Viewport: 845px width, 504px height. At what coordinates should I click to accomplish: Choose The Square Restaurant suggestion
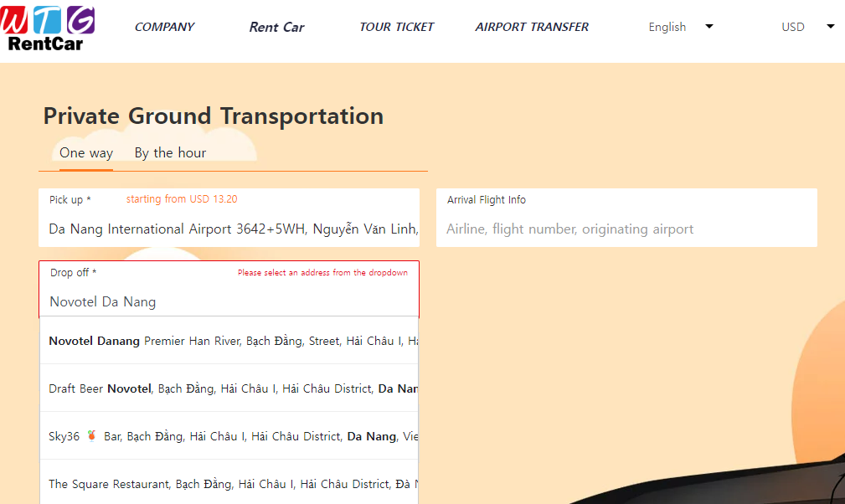coord(229,484)
